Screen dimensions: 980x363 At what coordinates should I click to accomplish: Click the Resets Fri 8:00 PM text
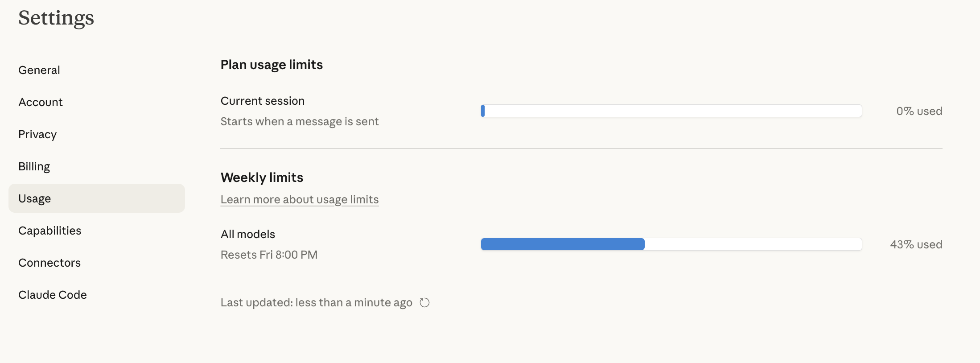269,255
